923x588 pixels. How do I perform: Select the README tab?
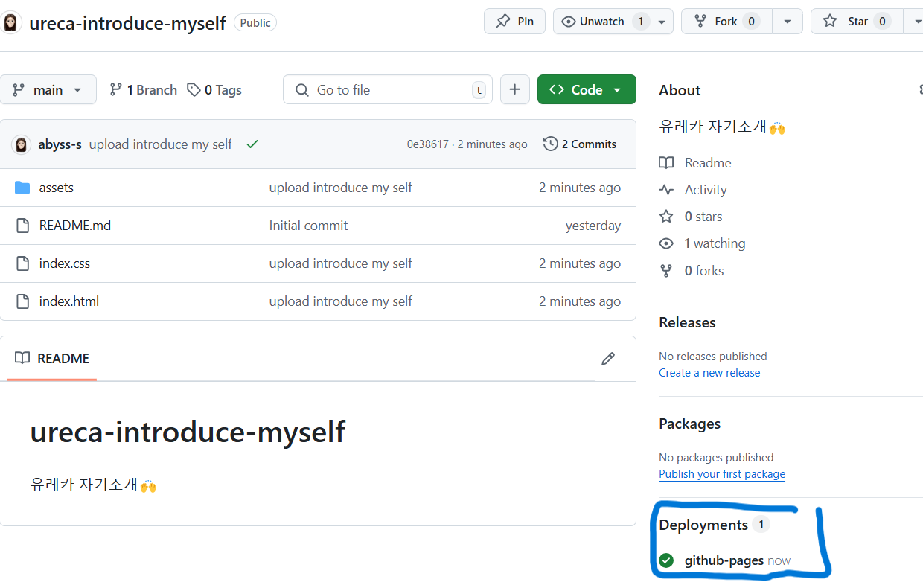coord(52,359)
